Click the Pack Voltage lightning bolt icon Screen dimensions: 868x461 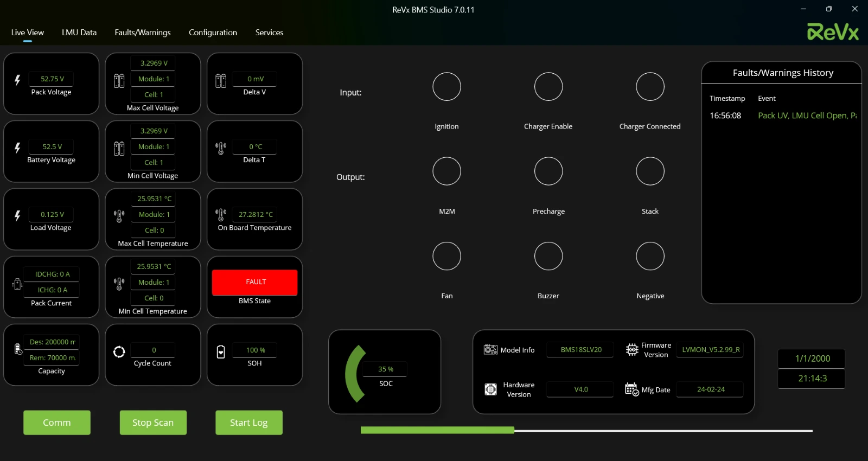coord(17,80)
